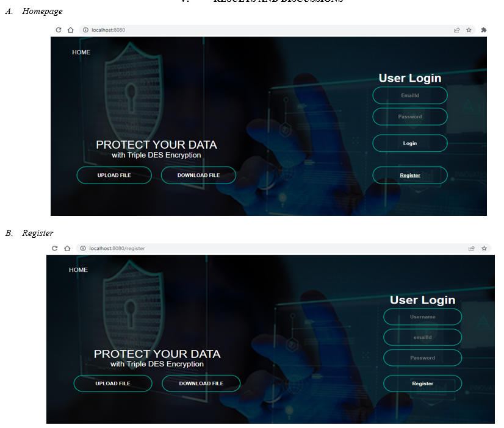Open the extensions puzzle icon

(x=483, y=30)
